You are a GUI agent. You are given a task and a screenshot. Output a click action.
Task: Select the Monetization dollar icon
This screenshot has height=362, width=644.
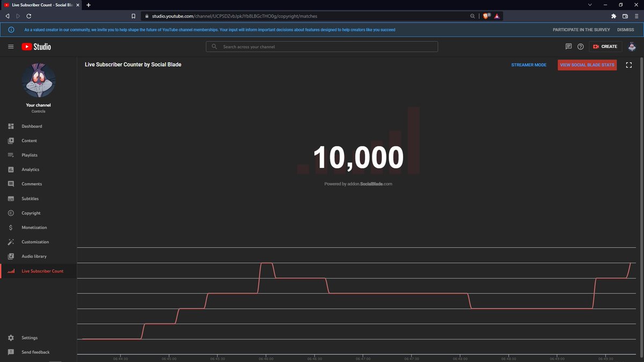(x=11, y=227)
